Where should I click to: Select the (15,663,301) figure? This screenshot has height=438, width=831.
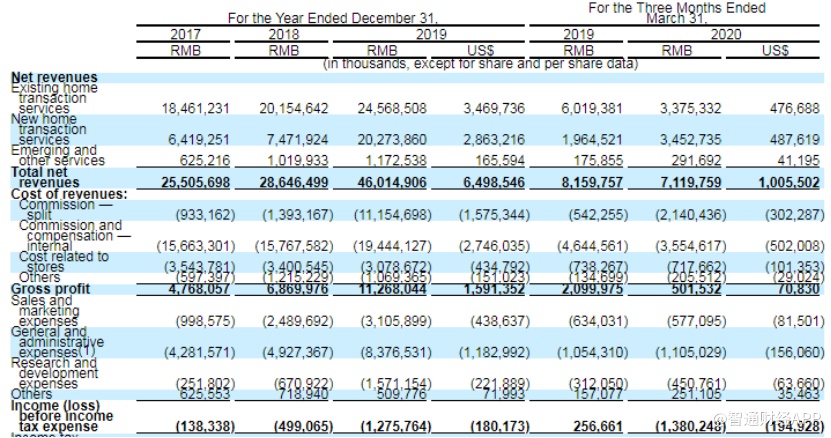(196, 247)
